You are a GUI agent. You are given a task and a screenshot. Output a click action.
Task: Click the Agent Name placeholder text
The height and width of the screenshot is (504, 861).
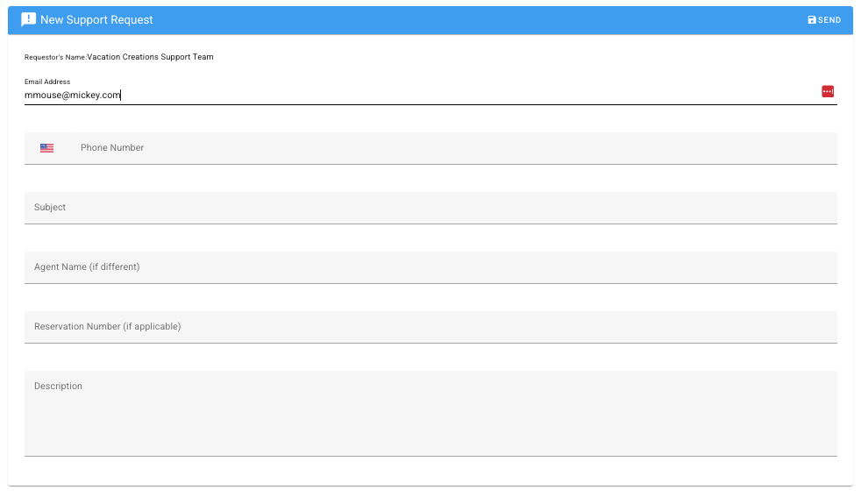(87, 266)
